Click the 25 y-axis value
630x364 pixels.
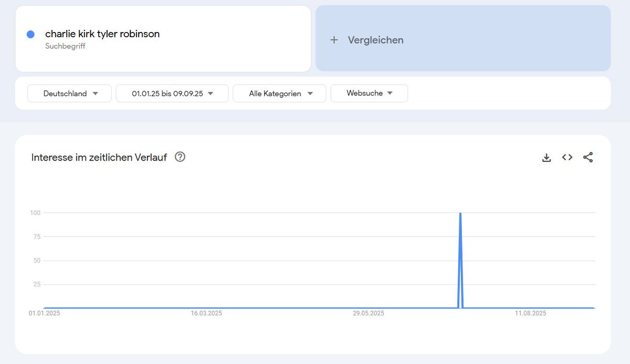click(37, 284)
